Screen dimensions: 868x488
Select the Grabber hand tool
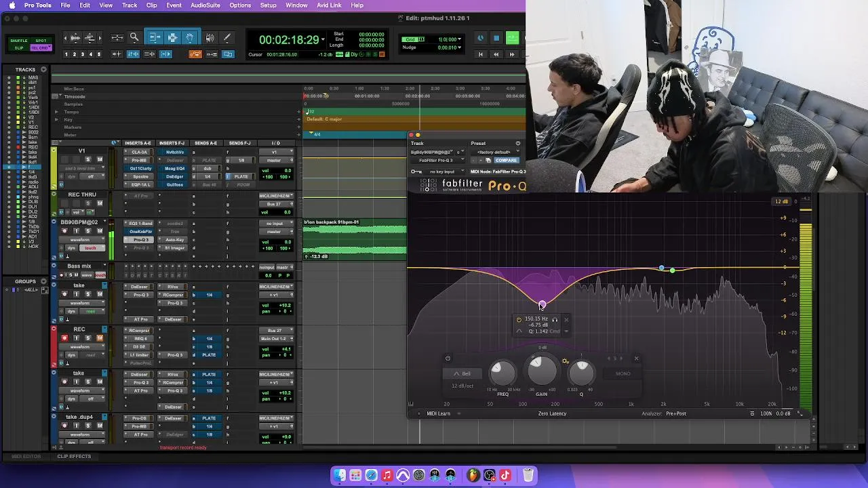tap(190, 38)
